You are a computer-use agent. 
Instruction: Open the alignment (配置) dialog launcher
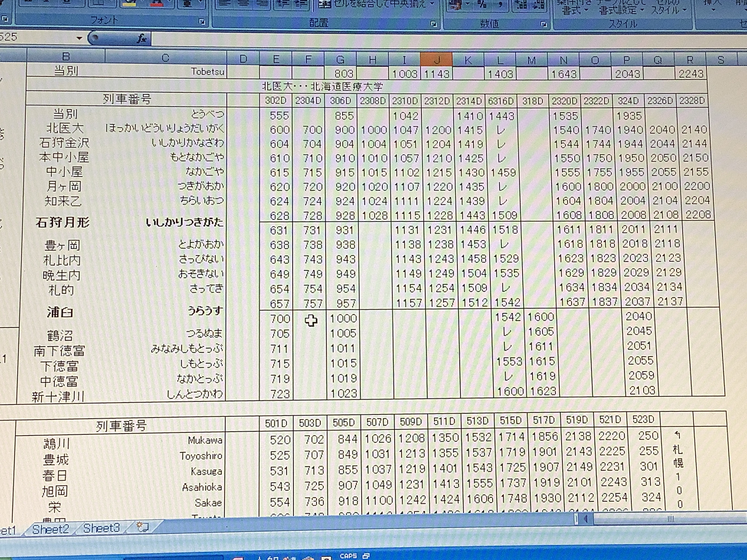click(x=434, y=24)
